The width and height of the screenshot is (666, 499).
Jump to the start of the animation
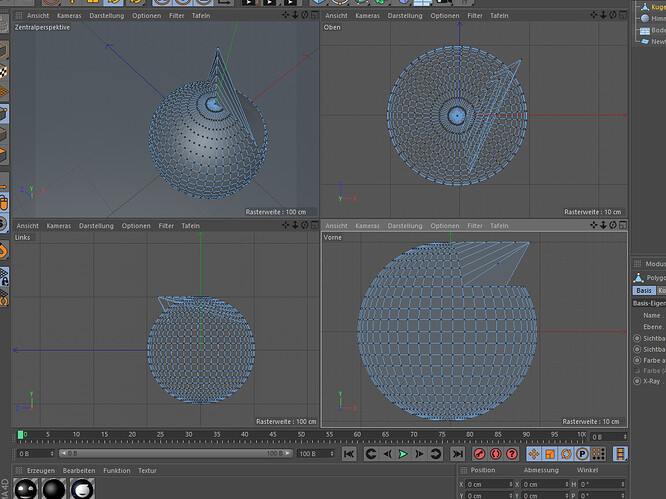[349, 454]
